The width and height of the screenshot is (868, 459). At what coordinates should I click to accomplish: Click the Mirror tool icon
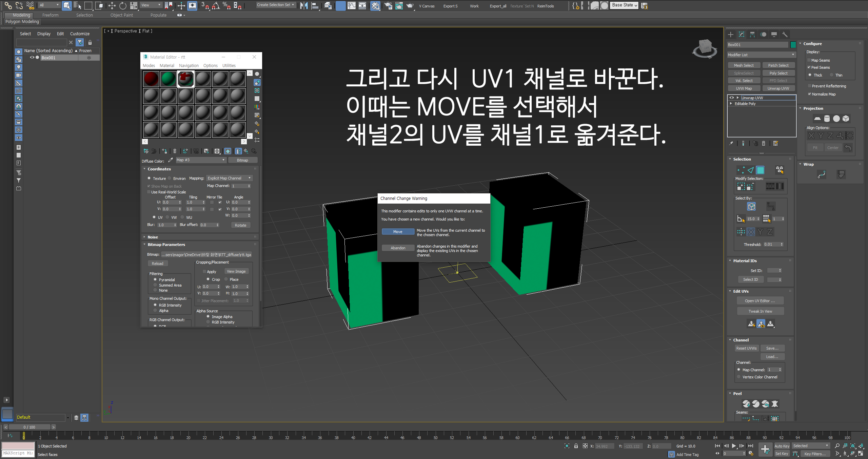304,5
